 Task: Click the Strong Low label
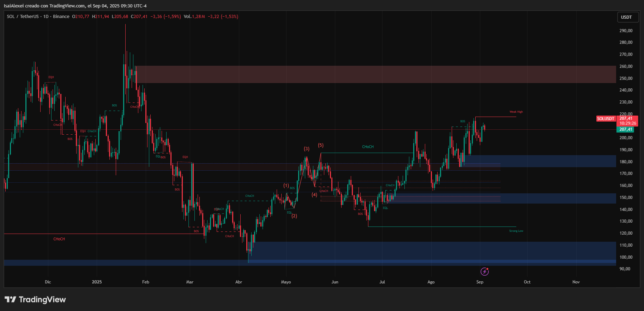pos(516,231)
